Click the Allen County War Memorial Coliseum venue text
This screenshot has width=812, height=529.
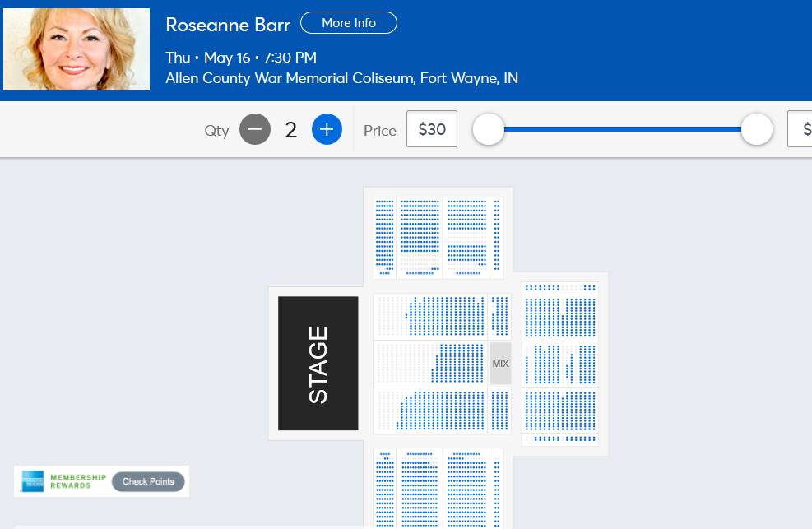[x=341, y=79]
